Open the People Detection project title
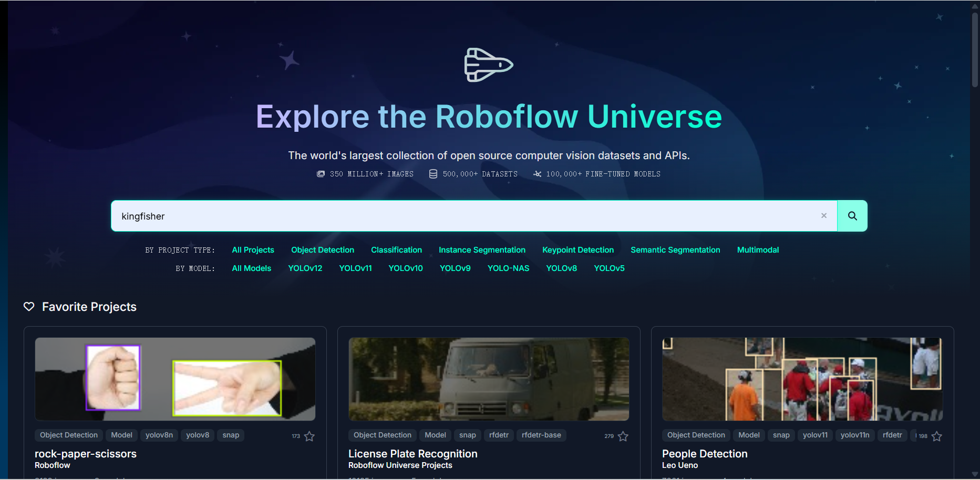The height and width of the screenshot is (480, 980). pos(705,454)
